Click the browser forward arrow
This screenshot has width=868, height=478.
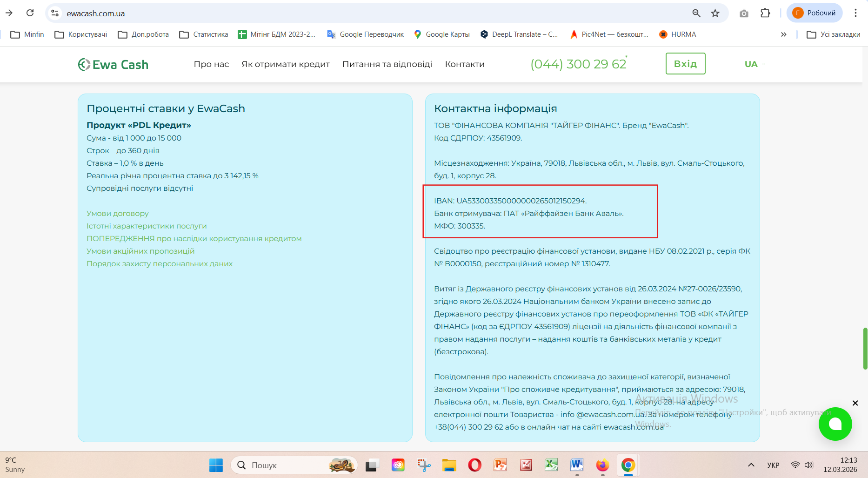[9, 13]
